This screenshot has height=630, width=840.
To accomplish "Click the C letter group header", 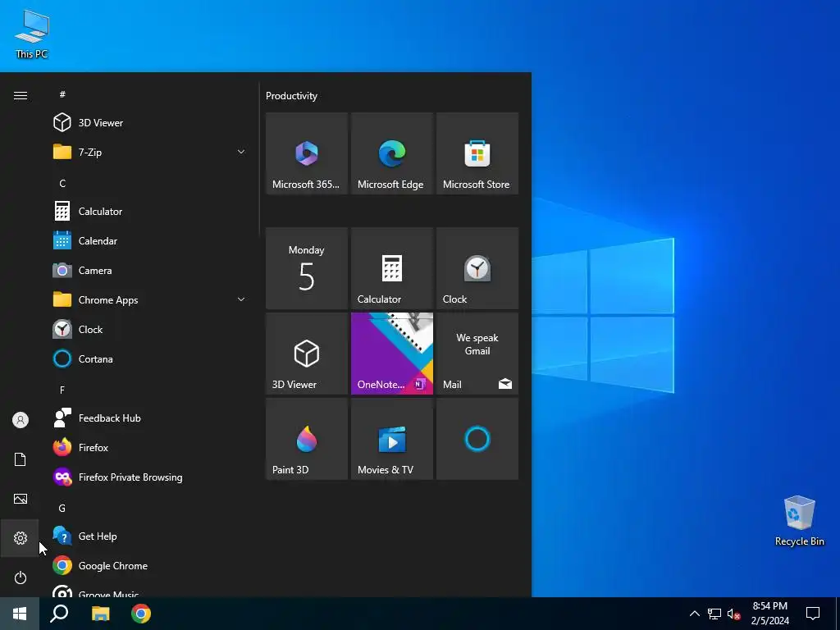I will click(62, 183).
